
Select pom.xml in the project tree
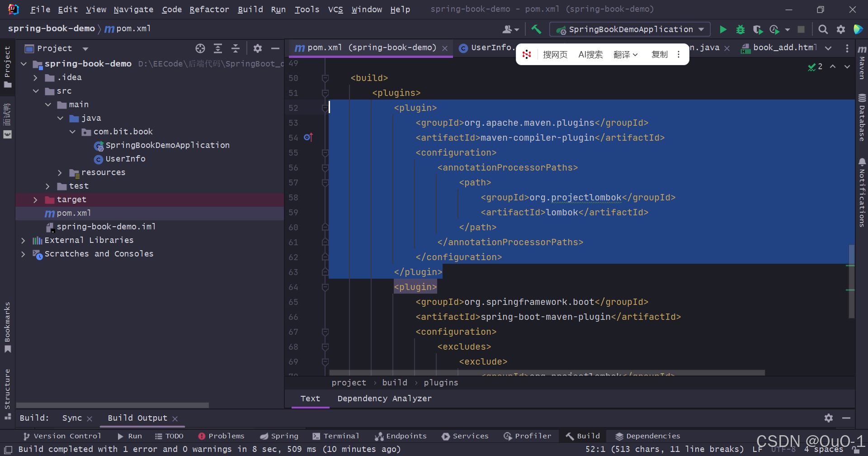150,214
